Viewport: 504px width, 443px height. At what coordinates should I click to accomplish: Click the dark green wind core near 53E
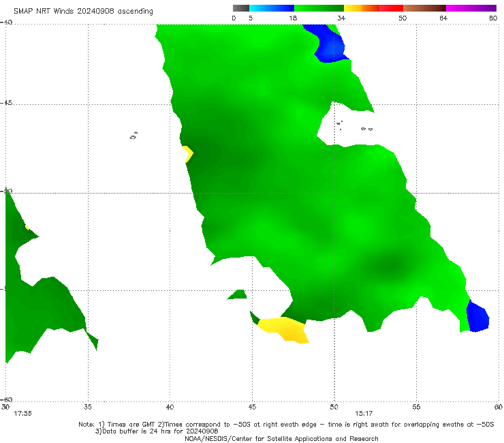(390, 265)
